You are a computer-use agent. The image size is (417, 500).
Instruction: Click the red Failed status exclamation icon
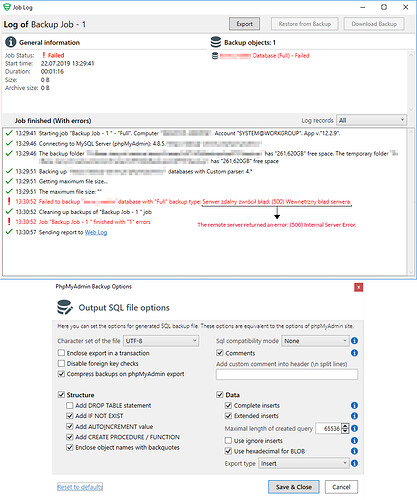[44, 55]
